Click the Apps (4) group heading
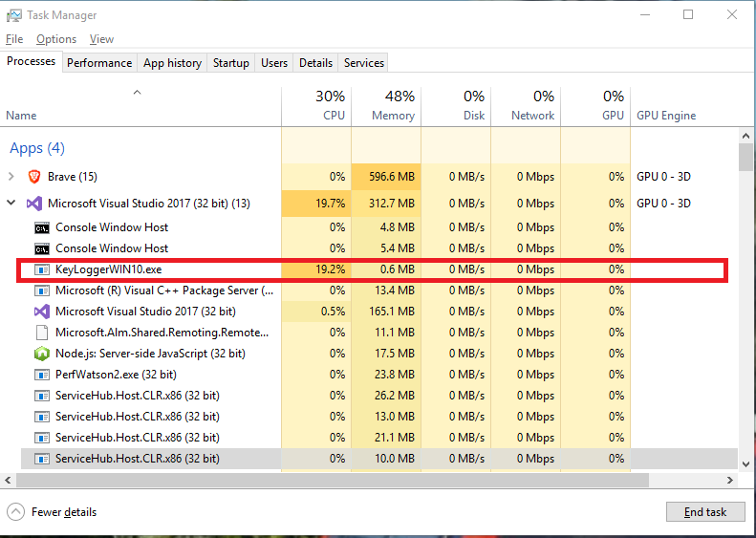This screenshot has width=756, height=538. (x=37, y=148)
